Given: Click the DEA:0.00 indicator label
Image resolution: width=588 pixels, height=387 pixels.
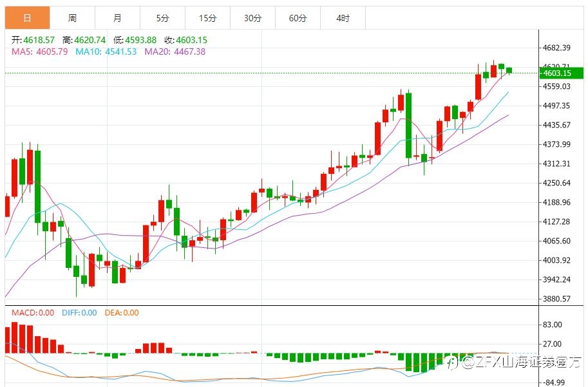Looking at the screenshot, I should pyautogui.click(x=122, y=313).
